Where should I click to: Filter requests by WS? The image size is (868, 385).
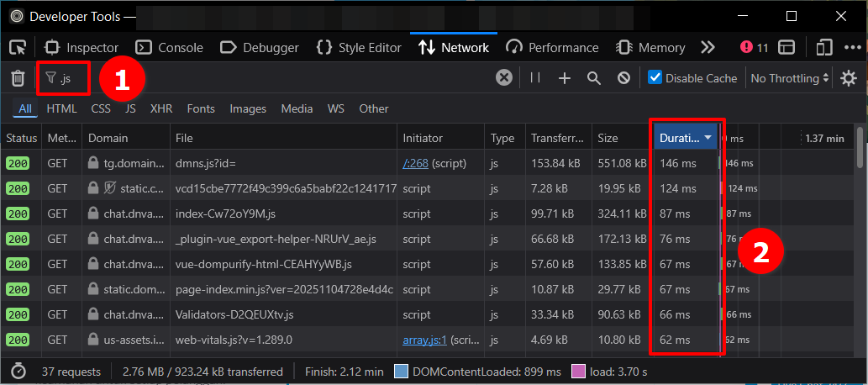(x=335, y=108)
